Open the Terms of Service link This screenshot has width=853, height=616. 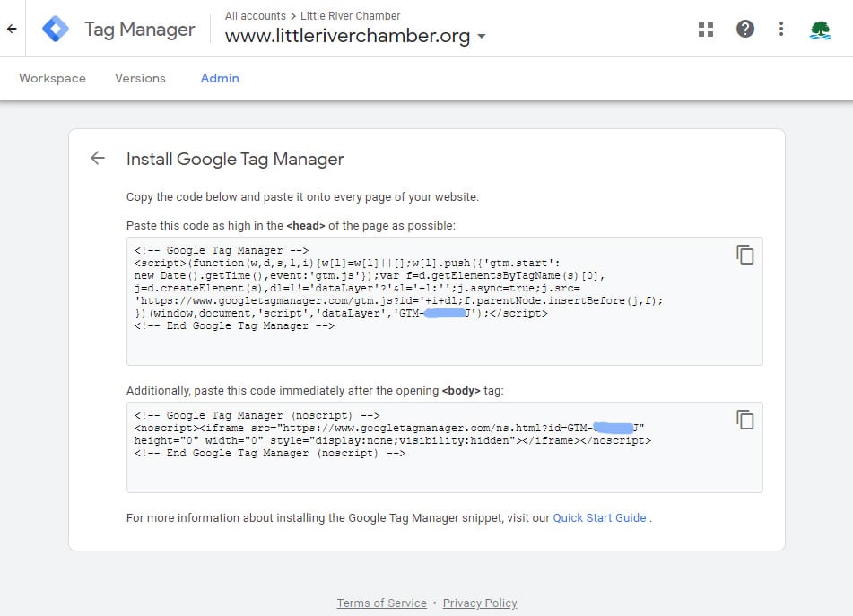[x=382, y=603]
